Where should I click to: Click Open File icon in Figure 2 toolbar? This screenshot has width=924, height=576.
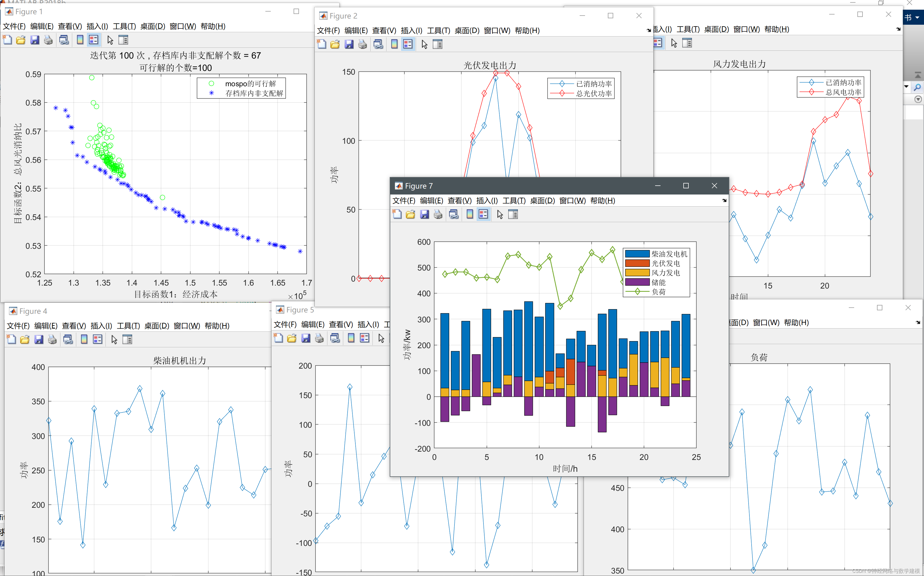[335, 45]
